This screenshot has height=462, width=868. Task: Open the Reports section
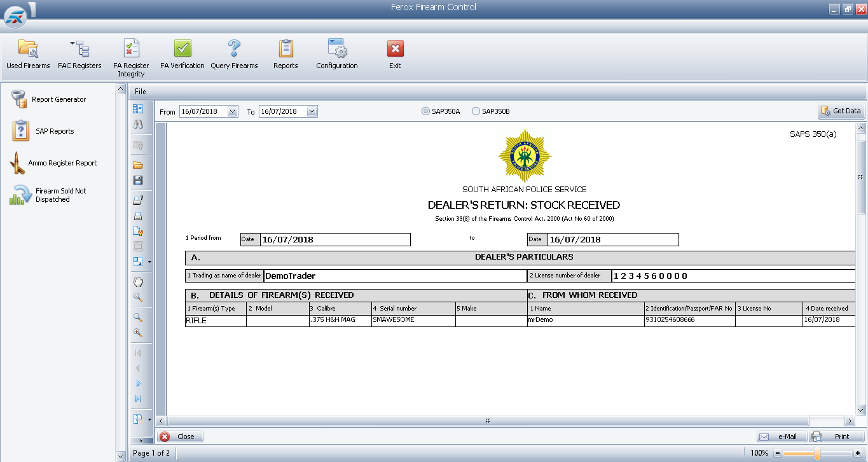286,55
